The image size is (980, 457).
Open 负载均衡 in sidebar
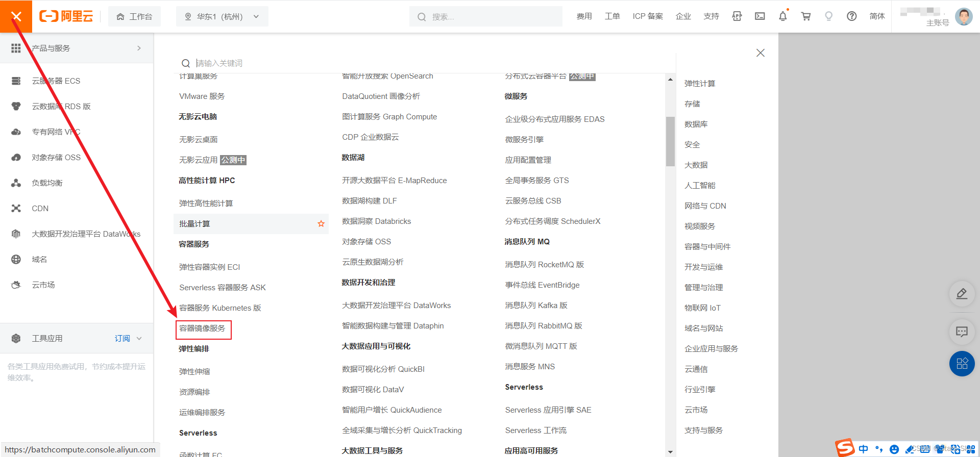[47, 183]
